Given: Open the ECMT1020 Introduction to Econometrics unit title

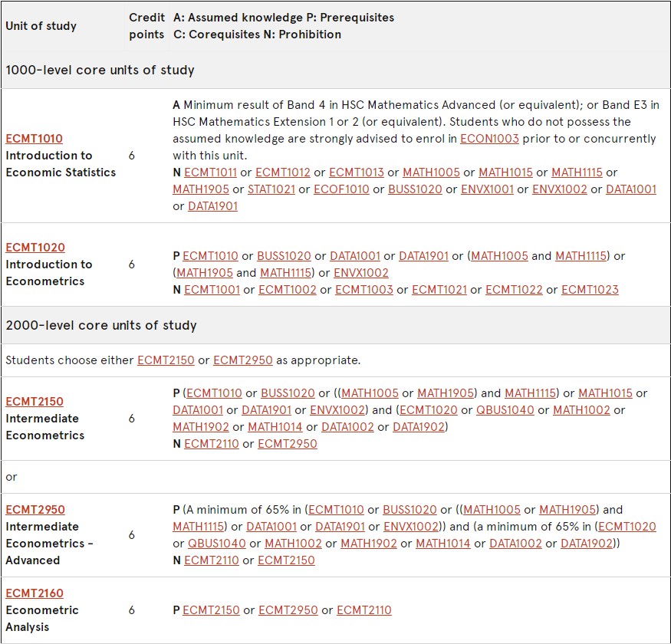Looking at the screenshot, I should tap(35, 248).
